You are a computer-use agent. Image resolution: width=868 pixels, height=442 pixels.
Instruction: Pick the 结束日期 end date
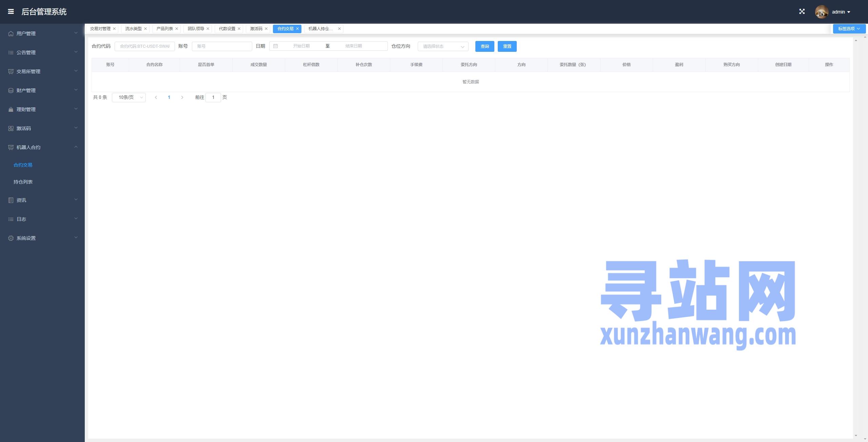click(354, 46)
